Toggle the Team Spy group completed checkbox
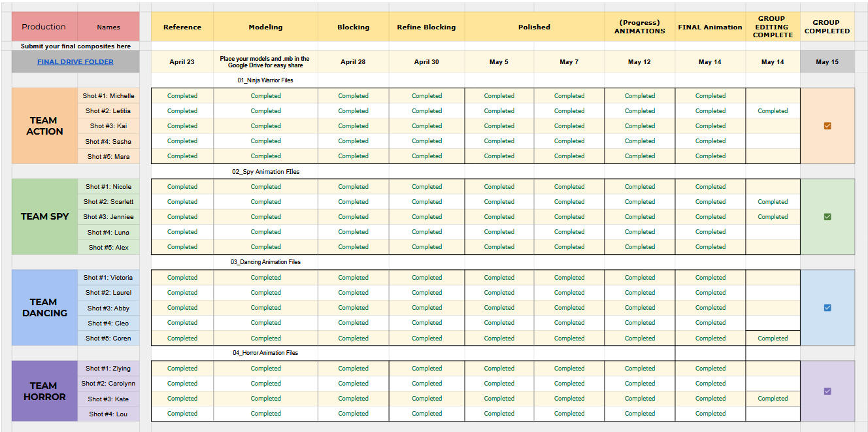This screenshot has width=868, height=432. click(827, 217)
